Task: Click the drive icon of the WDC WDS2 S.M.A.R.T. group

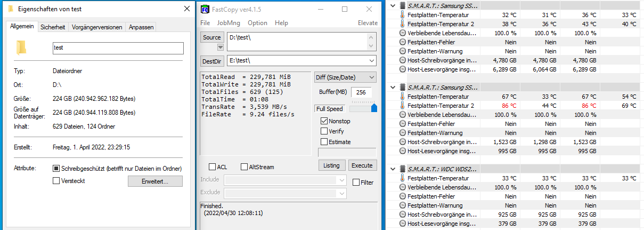Action: point(402,169)
